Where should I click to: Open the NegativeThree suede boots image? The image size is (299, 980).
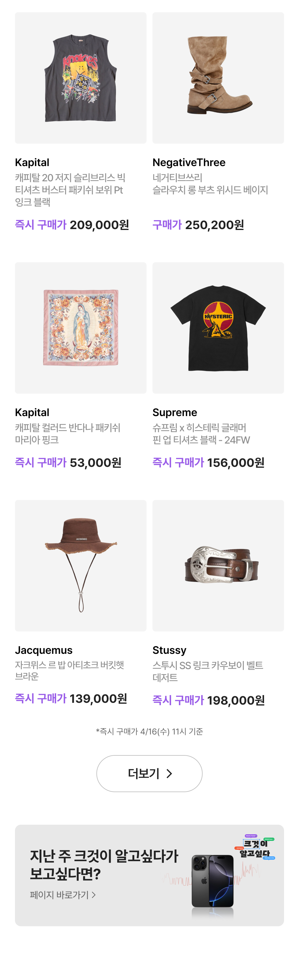pyautogui.click(x=218, y=78)
